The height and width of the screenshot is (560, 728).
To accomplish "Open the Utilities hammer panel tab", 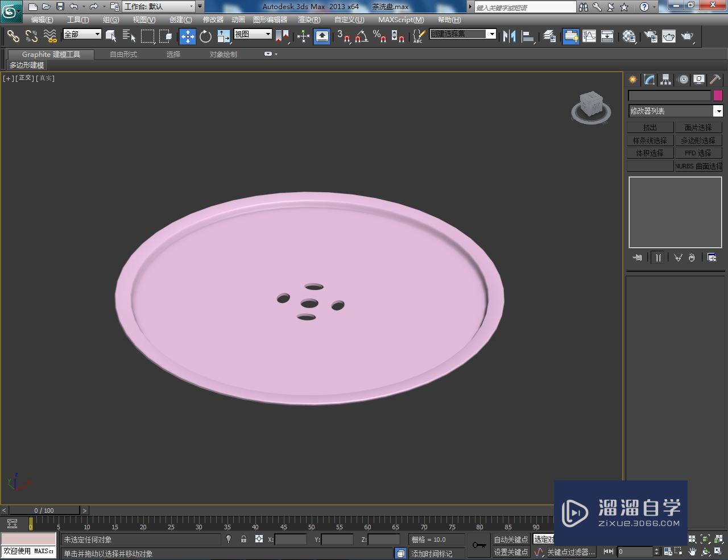I will click(715, 80).
